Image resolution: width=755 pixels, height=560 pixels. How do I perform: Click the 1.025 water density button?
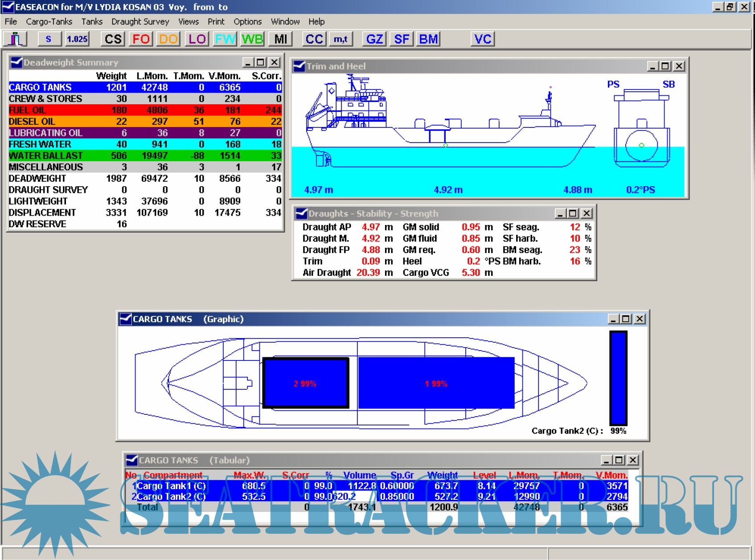coord(77,39)
